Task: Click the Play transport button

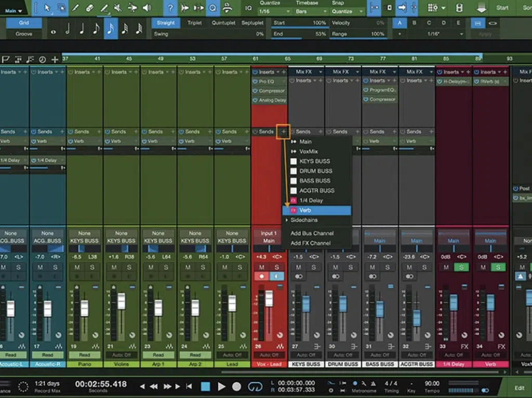Action: 221,387
